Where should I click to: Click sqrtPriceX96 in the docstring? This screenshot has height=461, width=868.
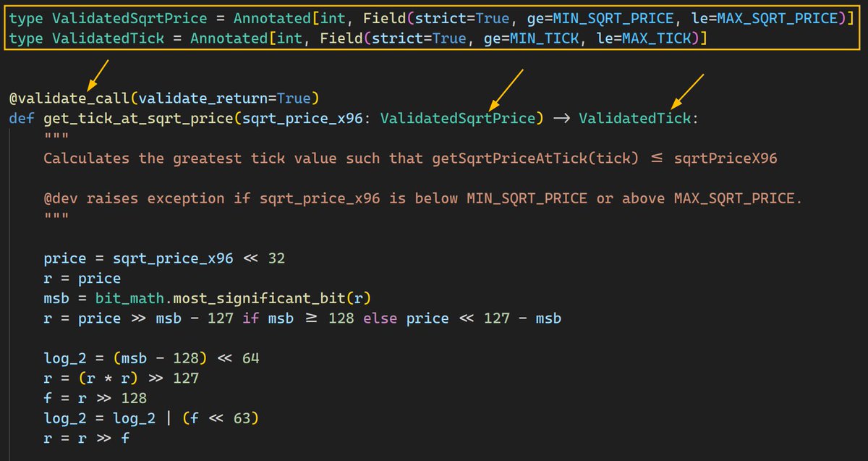pyautogui.click(x=726, y=158)
